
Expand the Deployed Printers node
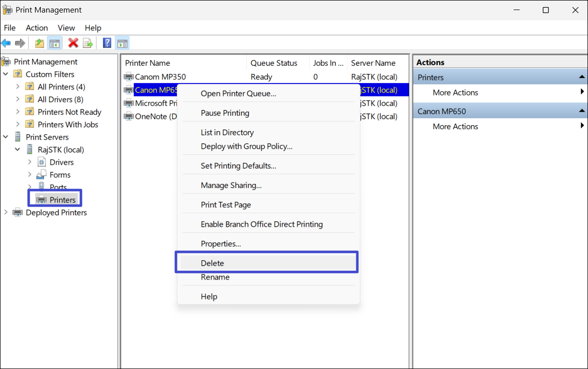click(6, 212)
